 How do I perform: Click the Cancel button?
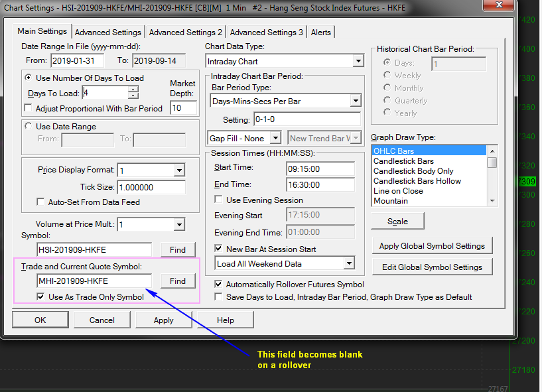pos(102,320)
